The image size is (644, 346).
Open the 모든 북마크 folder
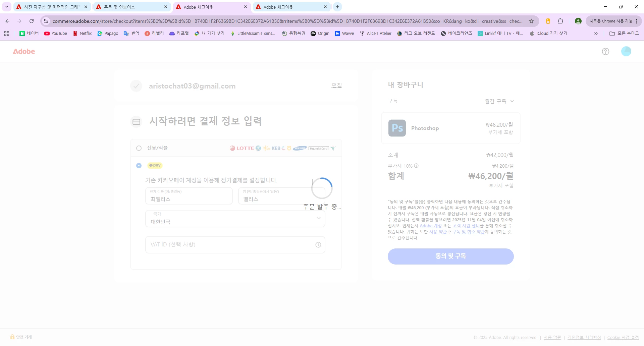pyautogui.click(x=624, y=34)
